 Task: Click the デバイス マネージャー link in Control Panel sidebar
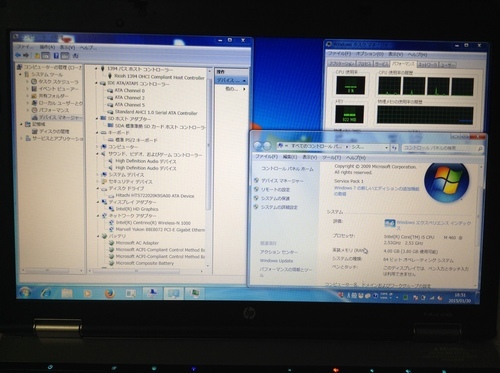point(282,181)
